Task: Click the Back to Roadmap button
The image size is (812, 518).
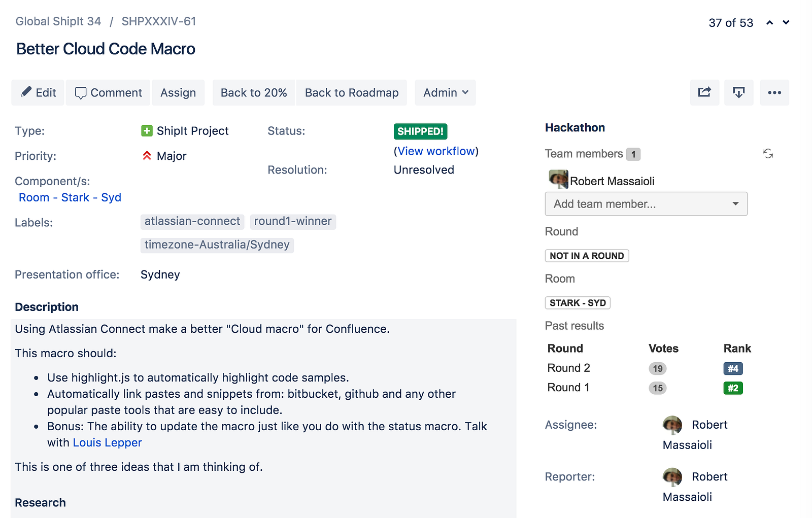Action: pyautogui.click(x=352, y=93)
